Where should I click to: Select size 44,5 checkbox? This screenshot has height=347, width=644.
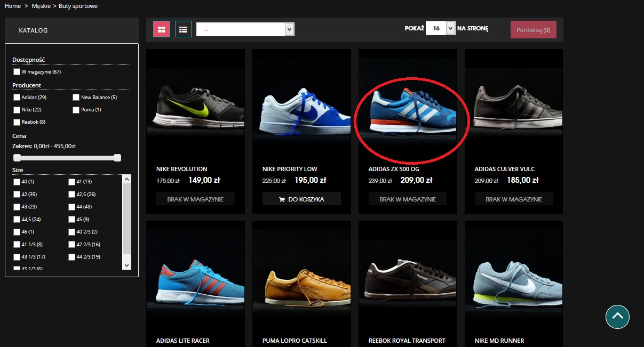(x=17, y=220)
